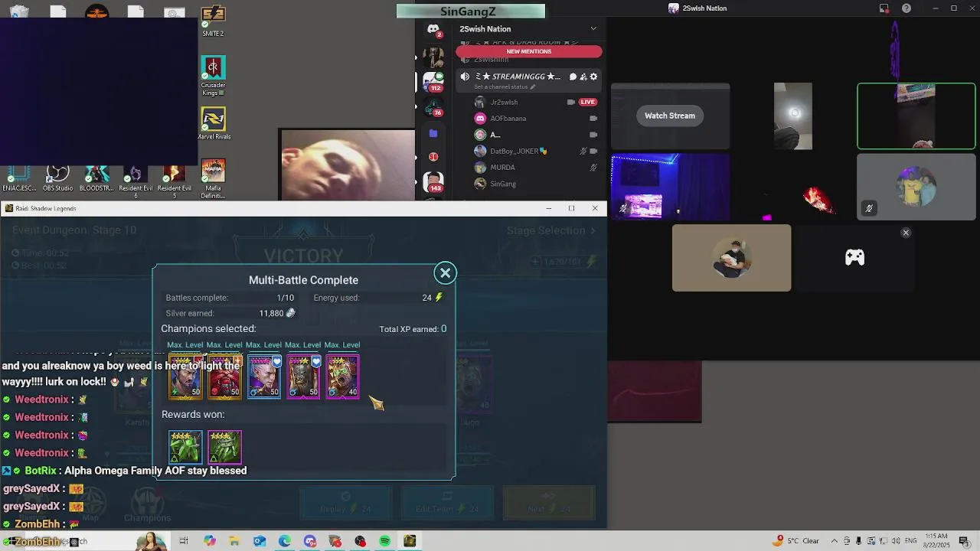Open Resident Evil 6 desktop shortcut
The width and height of the screenshot is (980, 551).
pos(136,181)
